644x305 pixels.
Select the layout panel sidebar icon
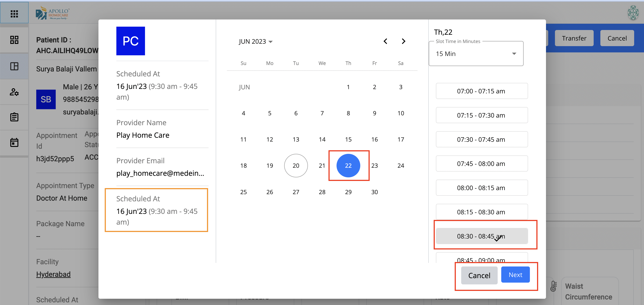[x=14, y=66]
